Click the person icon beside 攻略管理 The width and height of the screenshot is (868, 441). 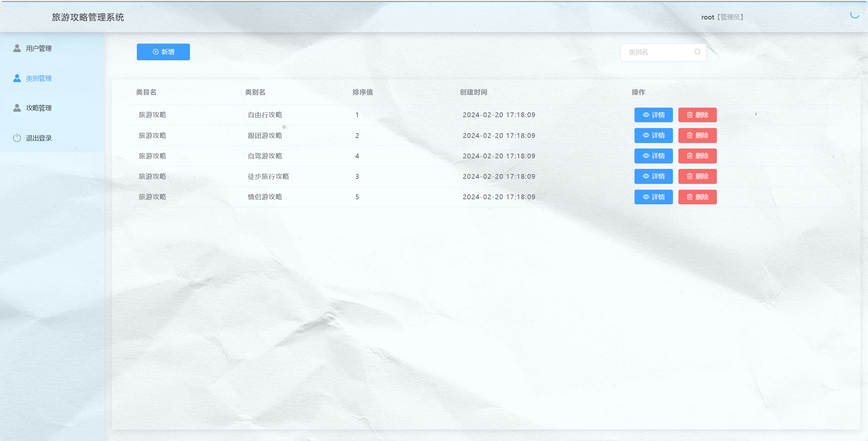(x=17, y=108)
